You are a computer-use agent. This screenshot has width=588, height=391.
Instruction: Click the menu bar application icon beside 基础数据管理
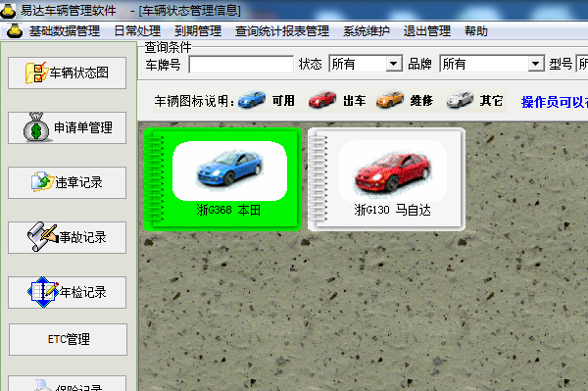(x=15, y=30)
